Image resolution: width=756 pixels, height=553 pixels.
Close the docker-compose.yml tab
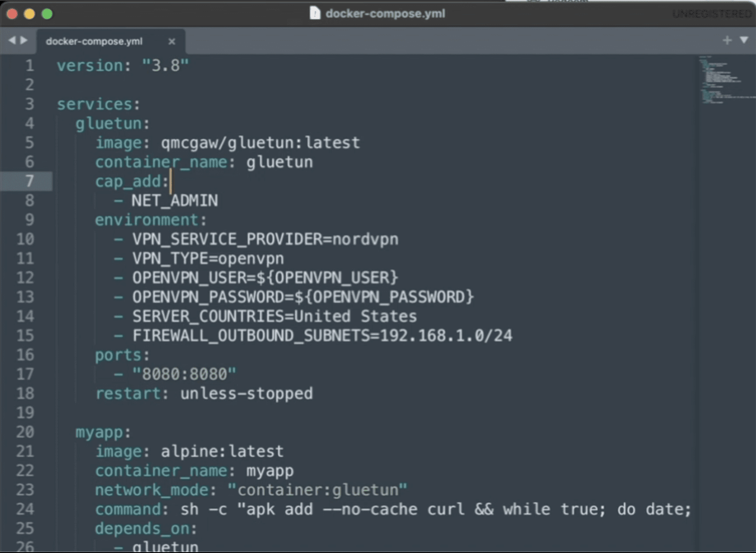(x=171, y=42)
